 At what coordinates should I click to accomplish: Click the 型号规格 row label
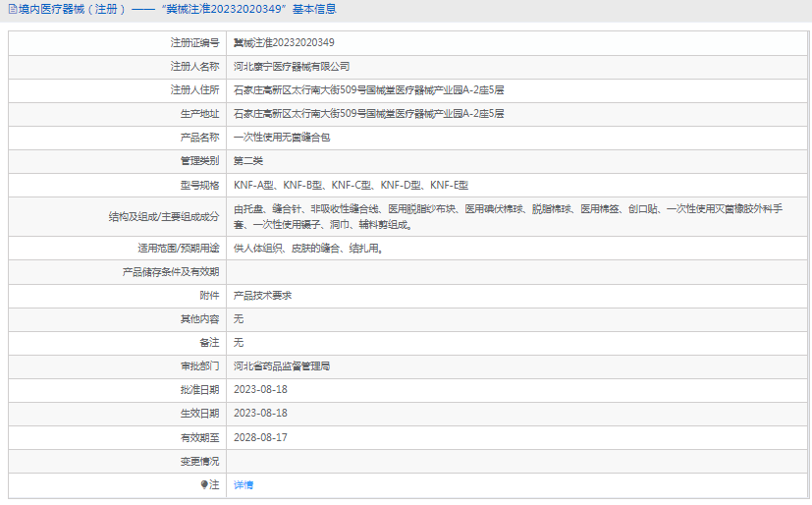coord(200,186)
